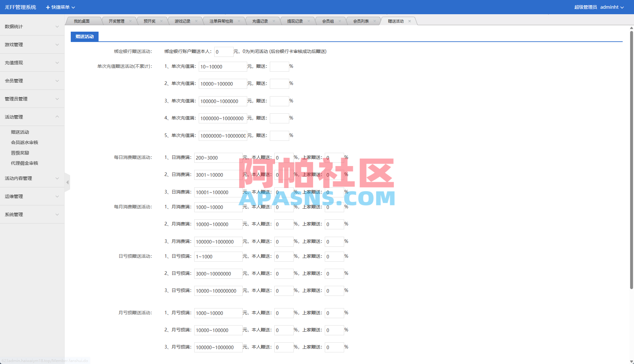This screenshot has width=634, height=364.
Task: Close the 赠送活动 tab
Action: (x=409, y=21)
